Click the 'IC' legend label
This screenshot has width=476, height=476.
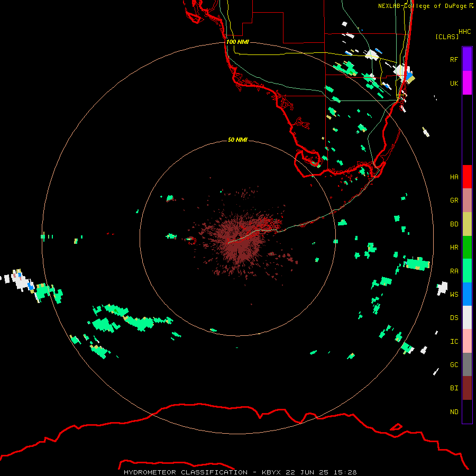[x=454, y=341]
